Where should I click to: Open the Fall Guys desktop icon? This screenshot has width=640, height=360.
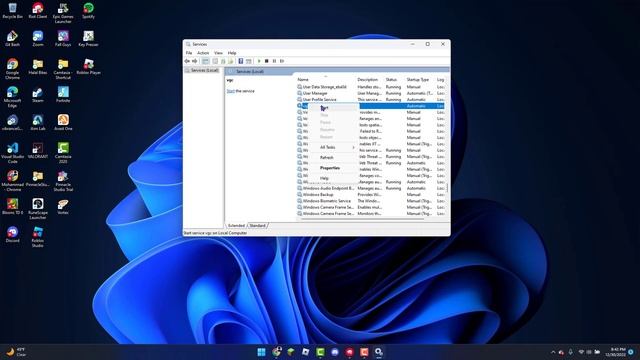63,39
